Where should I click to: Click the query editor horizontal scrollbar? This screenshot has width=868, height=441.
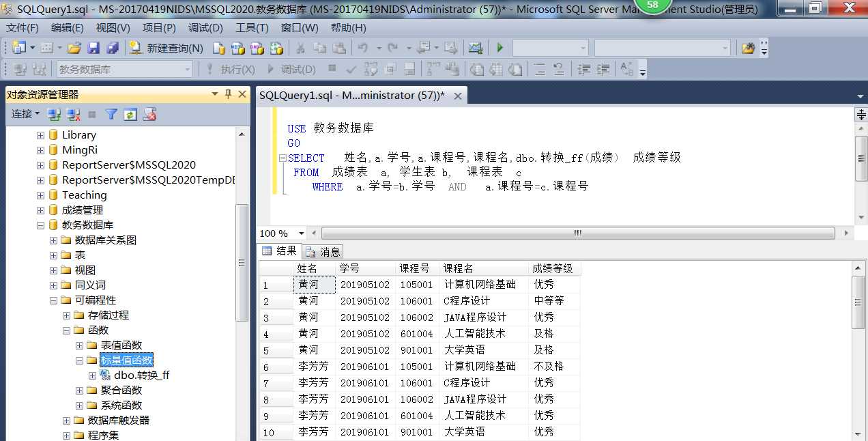577,233
